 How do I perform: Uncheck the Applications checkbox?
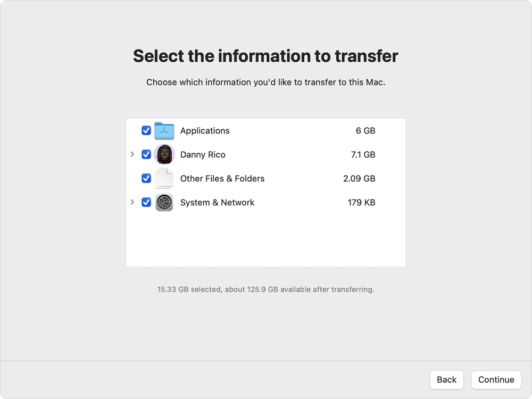click(x=145, y=130)
